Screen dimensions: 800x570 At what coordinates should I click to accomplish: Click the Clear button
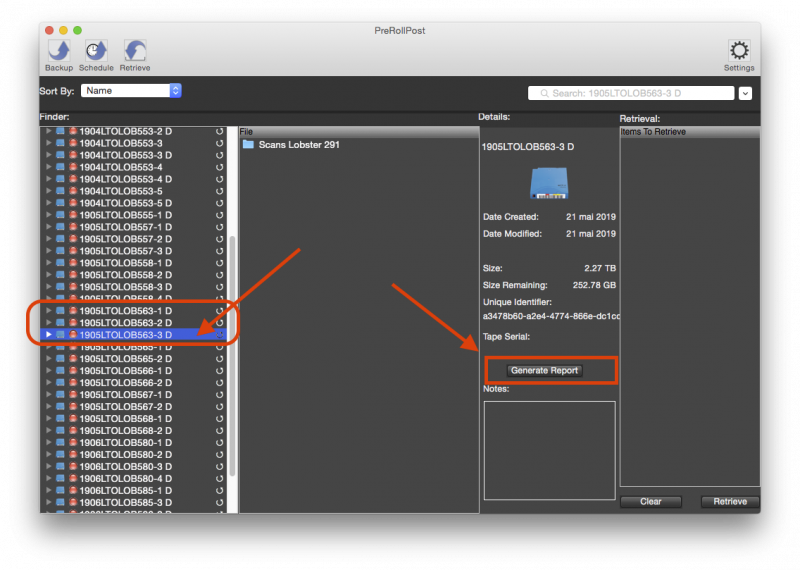click(650, 501)
